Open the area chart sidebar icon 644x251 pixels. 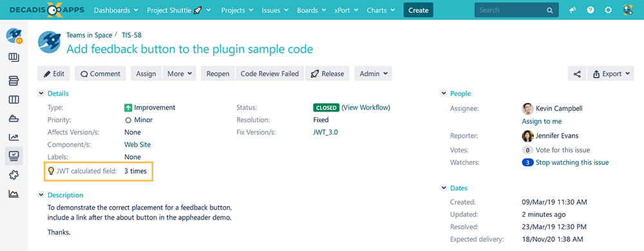[14, 194]
